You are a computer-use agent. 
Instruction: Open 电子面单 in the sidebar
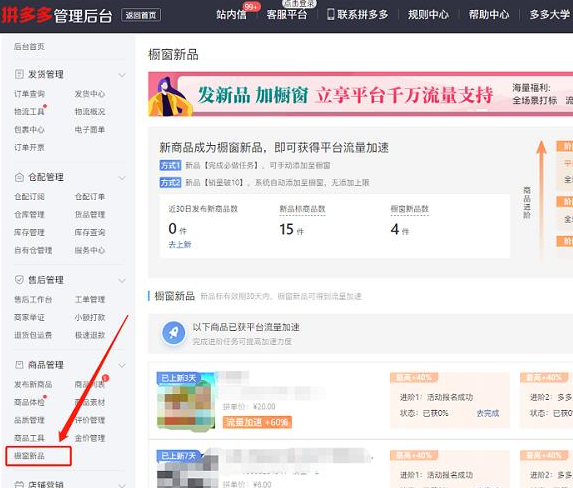pyautogui.click(x=90, y=130)
